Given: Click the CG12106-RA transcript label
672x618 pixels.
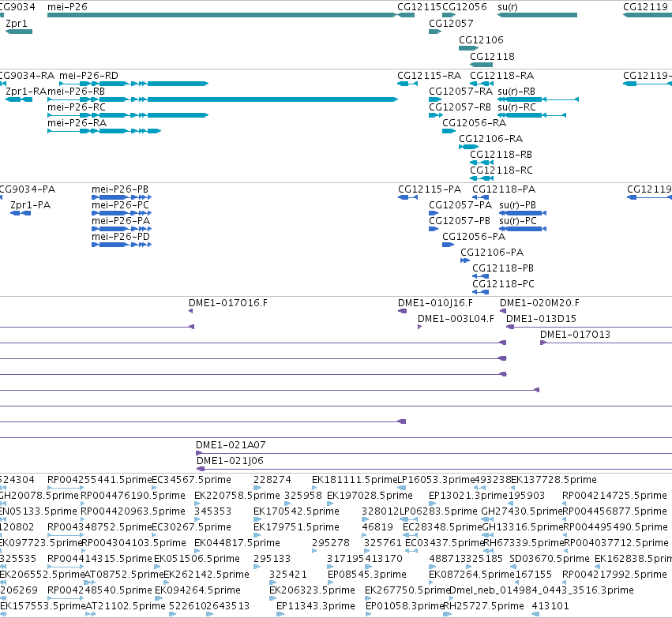Looking at the screenshot, I should (490, 139).
